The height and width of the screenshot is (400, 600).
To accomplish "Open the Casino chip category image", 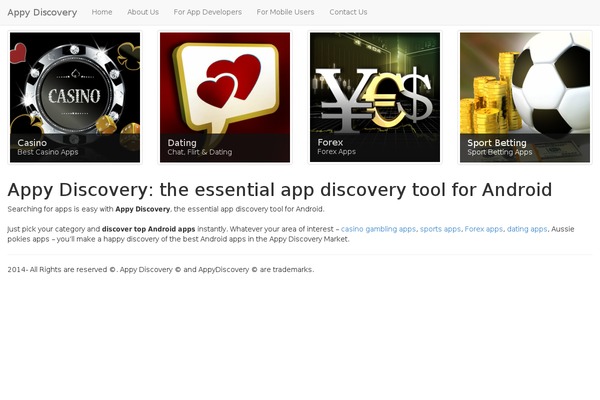I will click(x=75, y=97).
